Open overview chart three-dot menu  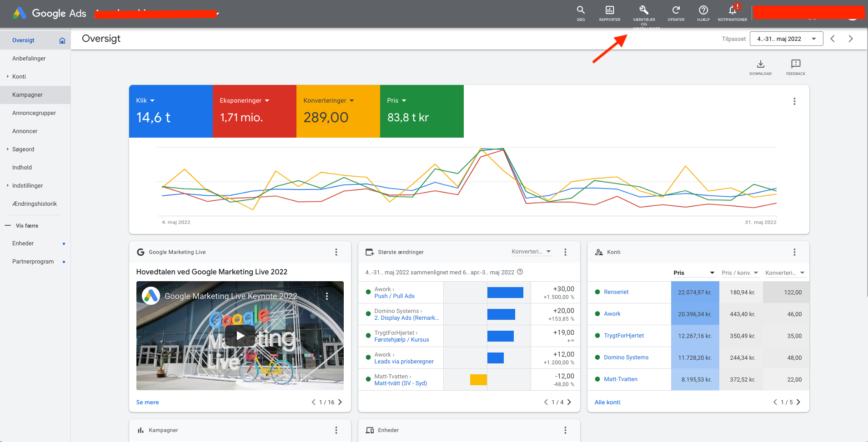(794, 101)
